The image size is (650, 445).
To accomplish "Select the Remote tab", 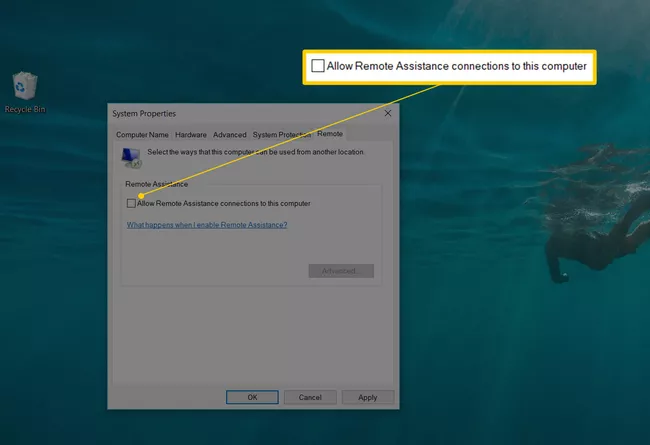I will click(x=330, y=134).
